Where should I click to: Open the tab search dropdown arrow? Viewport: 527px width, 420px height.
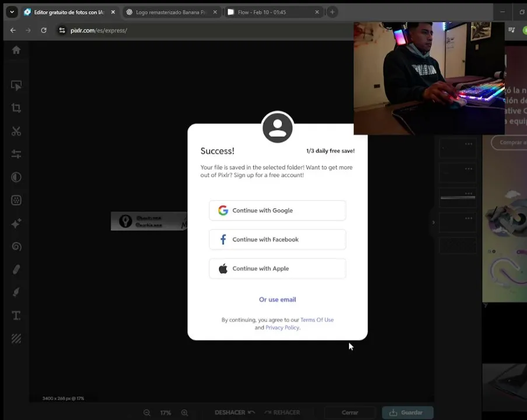pos(12,12)
